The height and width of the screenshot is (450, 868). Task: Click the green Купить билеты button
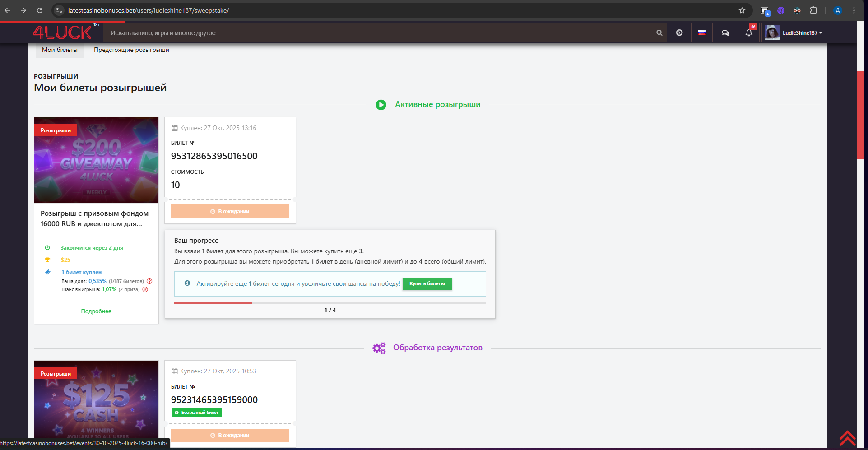427,284
